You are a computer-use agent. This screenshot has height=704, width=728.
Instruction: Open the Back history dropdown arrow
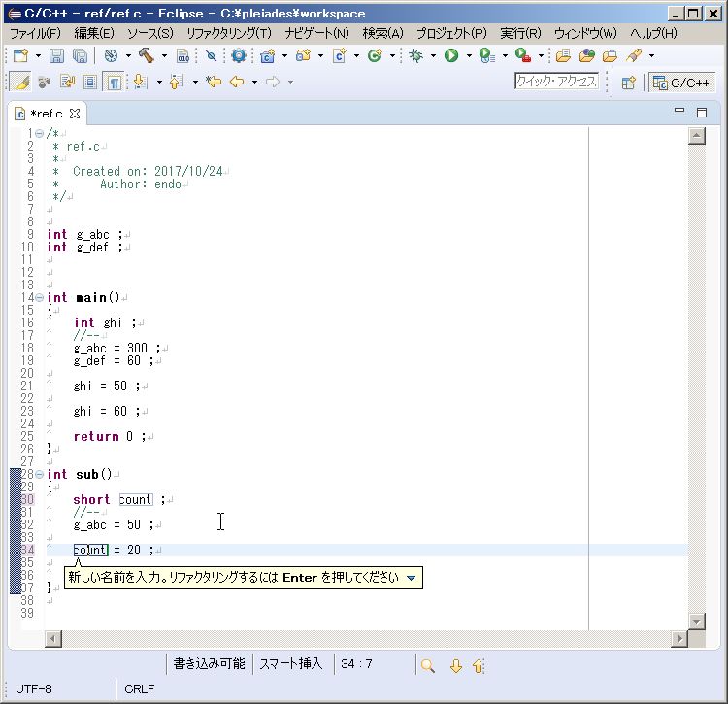254,83
